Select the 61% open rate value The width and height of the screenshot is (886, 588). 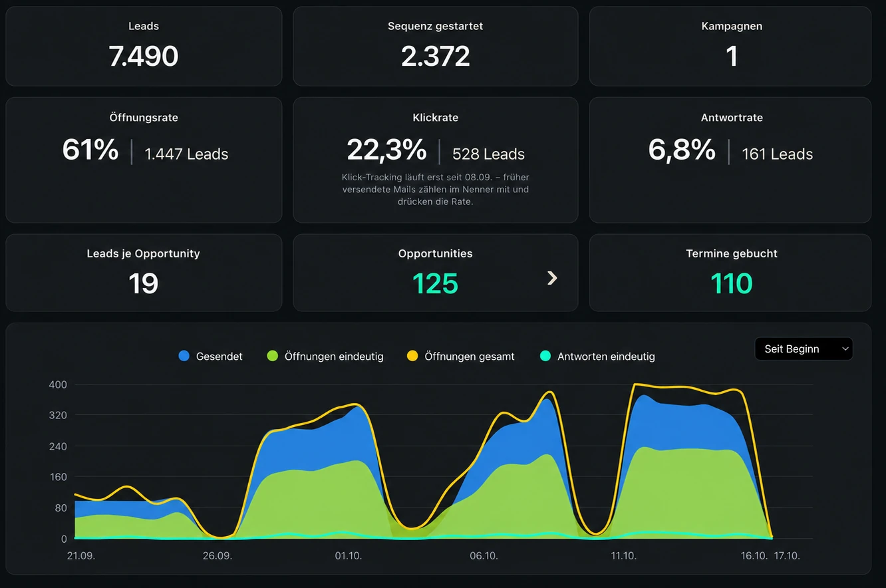[90, 150]
